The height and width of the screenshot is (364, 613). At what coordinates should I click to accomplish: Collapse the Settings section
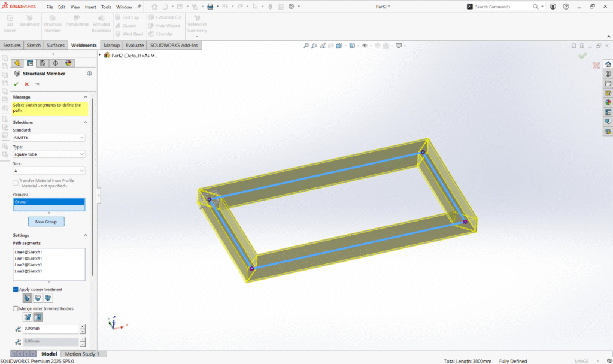(x=85, y=235)
